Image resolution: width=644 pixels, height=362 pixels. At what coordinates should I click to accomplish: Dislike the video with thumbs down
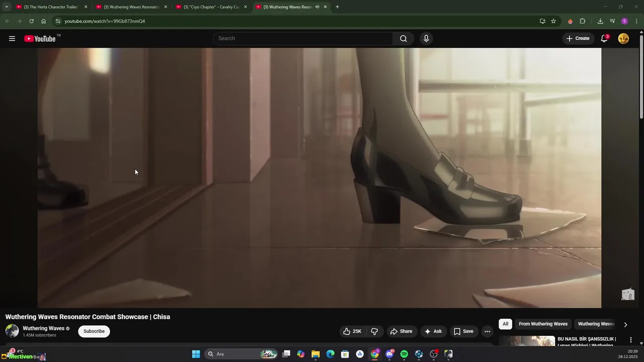pyautogui.click(x=374, y=331)
